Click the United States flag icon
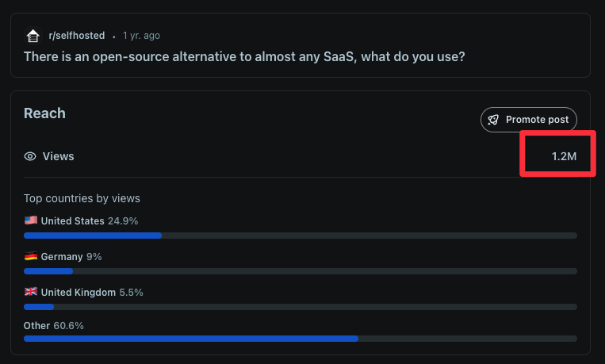605x364 pixels. pyautogui.click(x=31, y=220)
